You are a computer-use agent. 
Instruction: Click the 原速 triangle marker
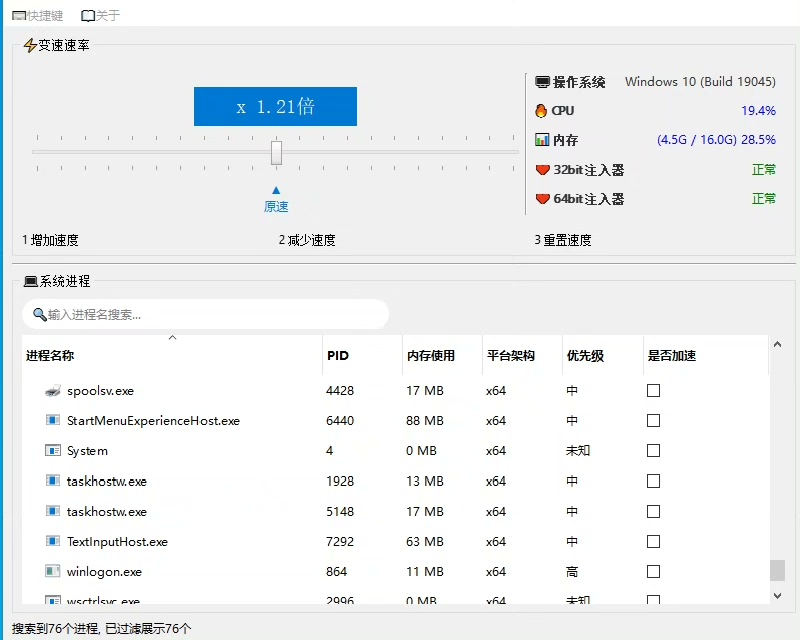[276, 190]
